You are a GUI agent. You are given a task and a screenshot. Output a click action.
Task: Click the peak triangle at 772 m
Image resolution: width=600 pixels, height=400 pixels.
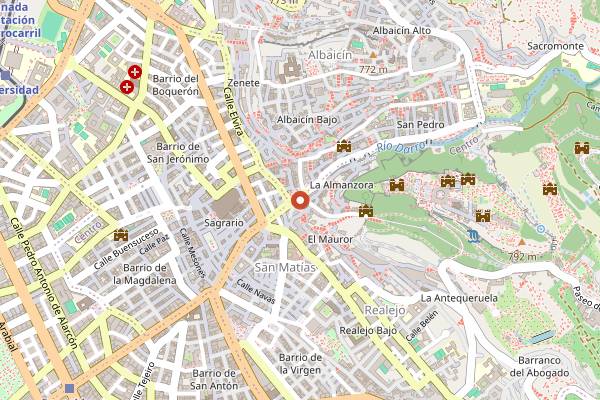[x=373, y=56]
